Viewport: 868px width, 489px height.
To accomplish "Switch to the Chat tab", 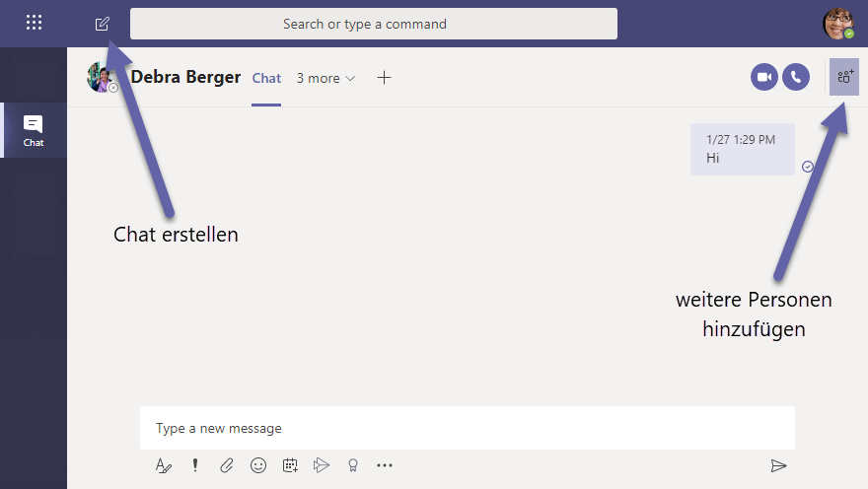I will (x=266, y=78).
